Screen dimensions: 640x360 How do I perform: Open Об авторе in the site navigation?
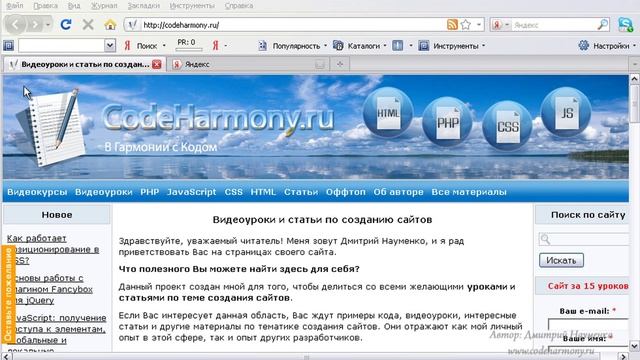[x=398, y=192]
